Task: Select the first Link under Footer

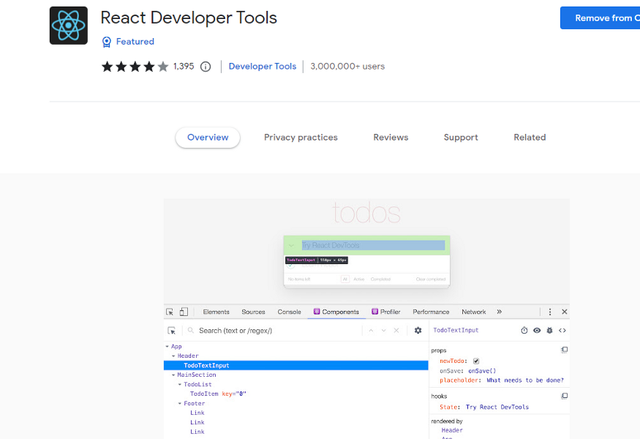Action: coord(197,413)
